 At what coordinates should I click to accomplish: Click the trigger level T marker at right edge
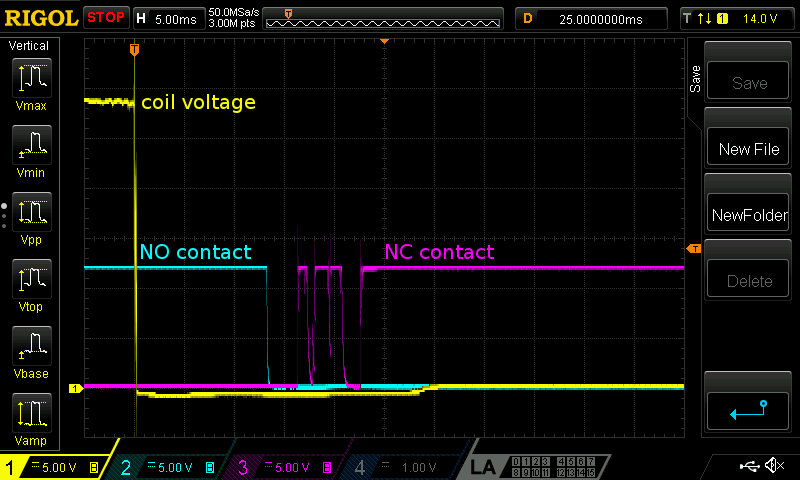(x=694, y=248)
